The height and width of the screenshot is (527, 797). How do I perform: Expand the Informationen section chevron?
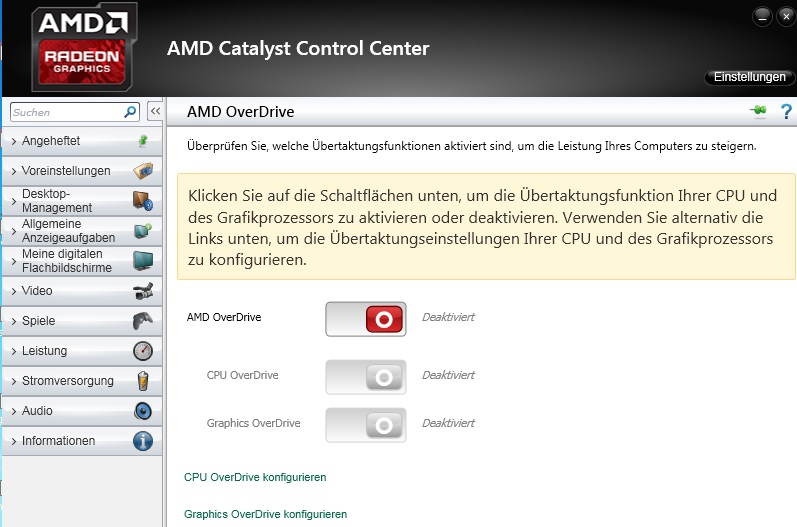point(14,441)
